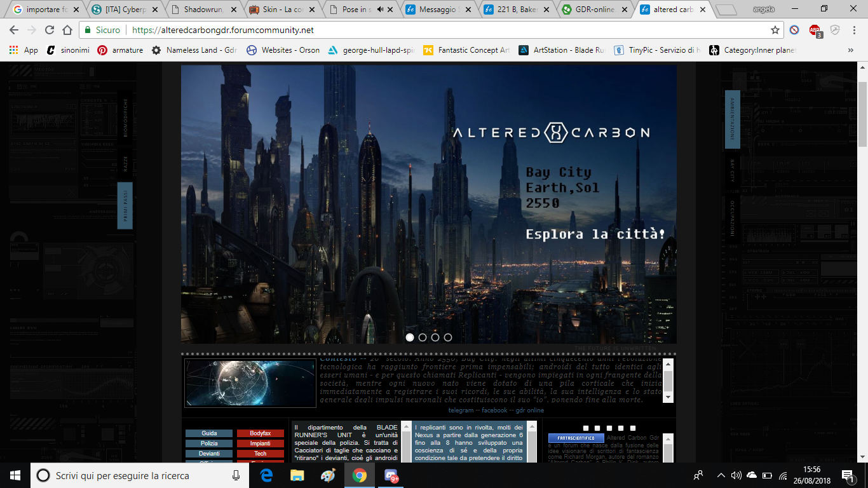Open the Category:Inner planets bookmark
The height and width of the screenshot is (488, 868).
point(752,50)
